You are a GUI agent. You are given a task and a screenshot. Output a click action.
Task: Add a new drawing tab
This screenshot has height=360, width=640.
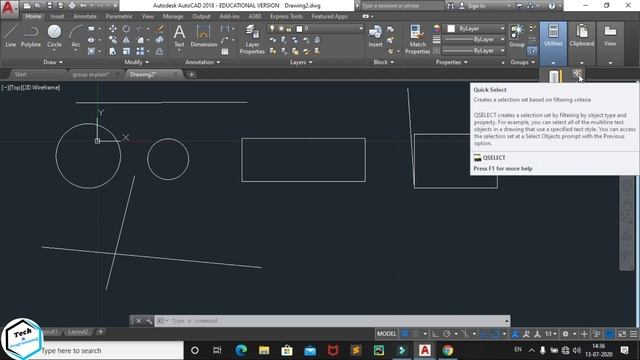[x=191, y=74]
